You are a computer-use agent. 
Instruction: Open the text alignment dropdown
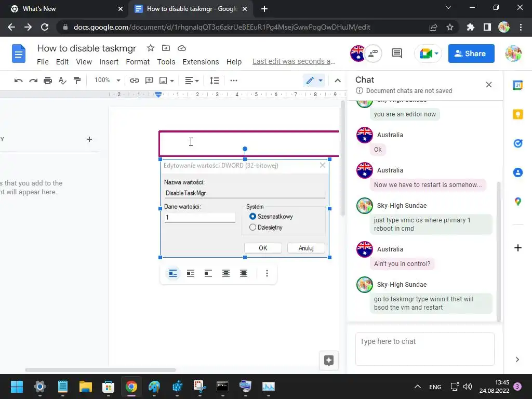click(x=192, y=81)
